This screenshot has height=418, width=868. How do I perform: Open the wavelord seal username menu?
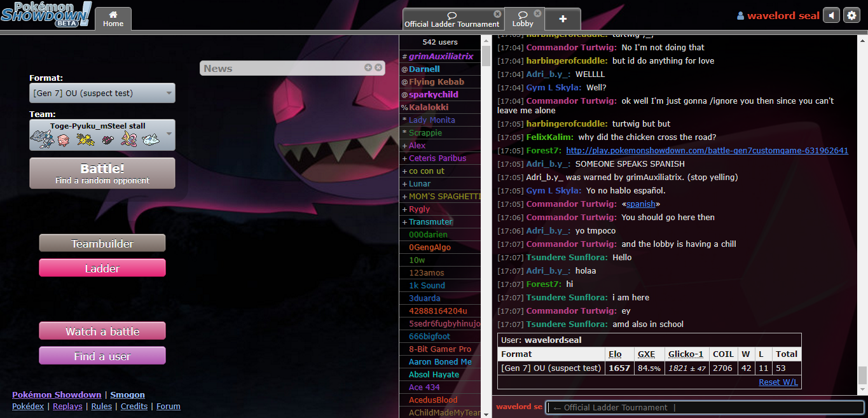(778, 15)
